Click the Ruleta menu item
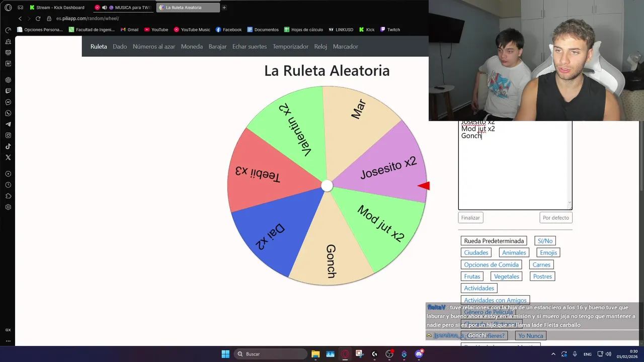The height and width of the screenshot is (362, 644). click(x=99, y=46)
